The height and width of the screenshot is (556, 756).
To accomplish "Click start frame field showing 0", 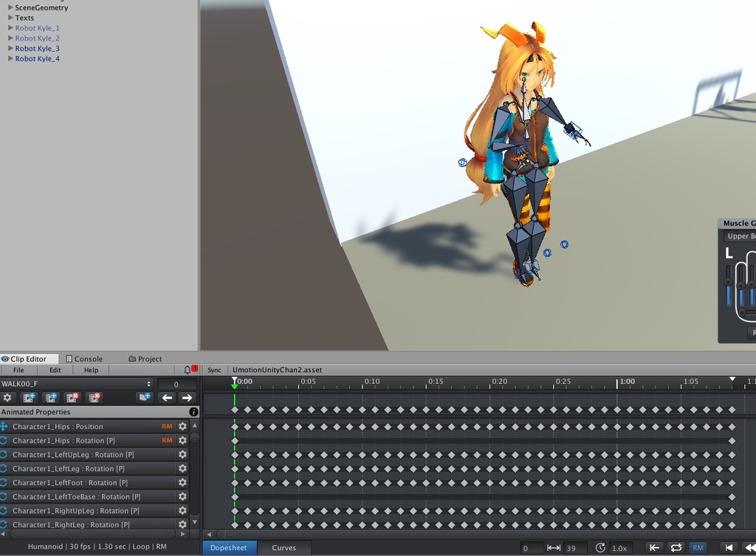I will (532, 548).
